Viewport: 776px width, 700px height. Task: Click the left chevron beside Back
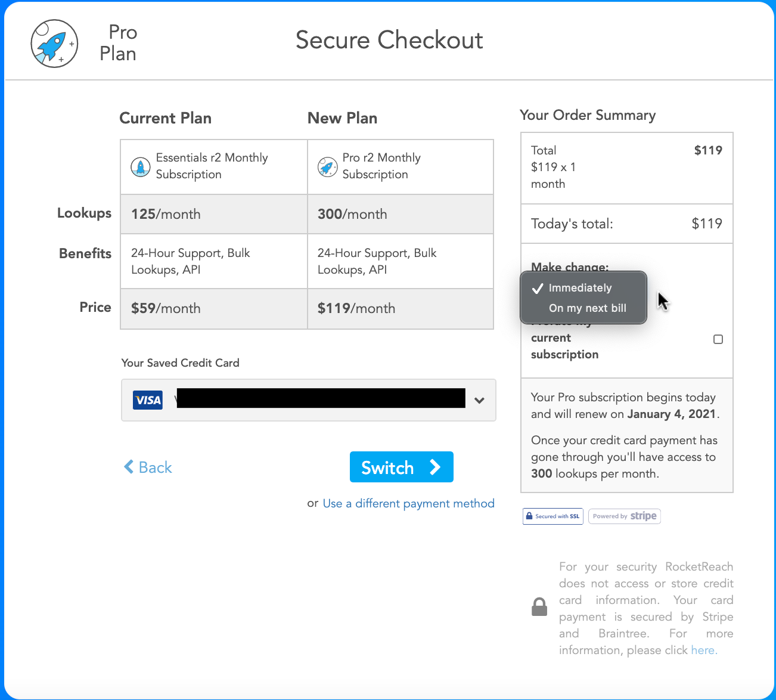[128, 467]
